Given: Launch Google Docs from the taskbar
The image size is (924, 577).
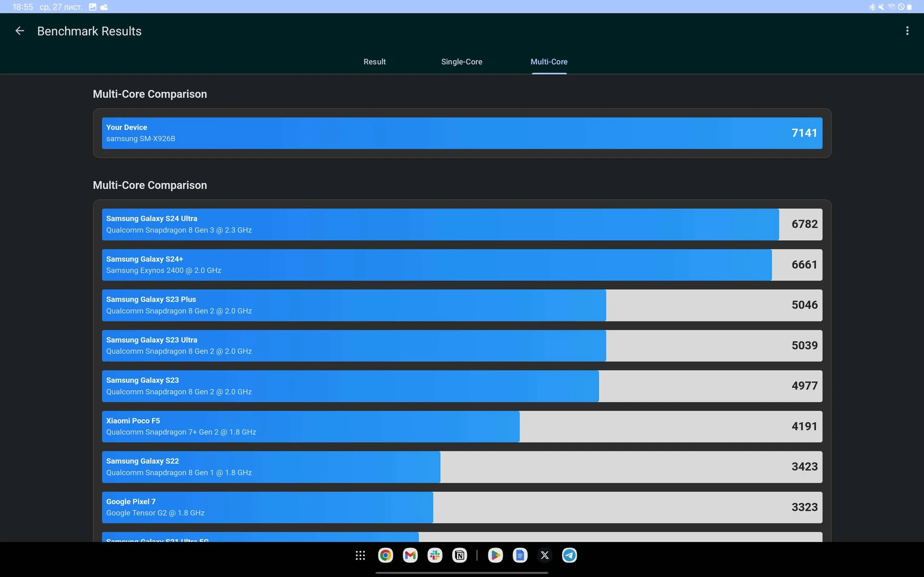Looking at the screenshot, I should click(x=520, y=555).
